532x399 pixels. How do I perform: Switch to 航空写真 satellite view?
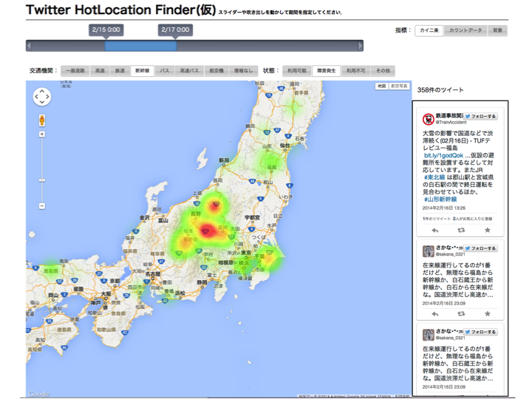tap(399, 86)
